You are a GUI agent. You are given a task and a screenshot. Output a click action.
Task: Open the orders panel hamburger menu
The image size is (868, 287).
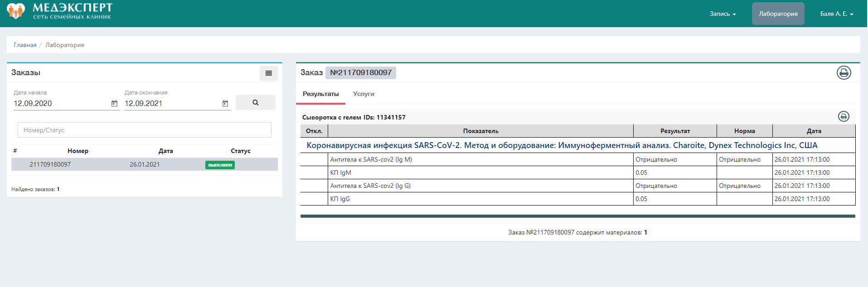pos(268,73)
